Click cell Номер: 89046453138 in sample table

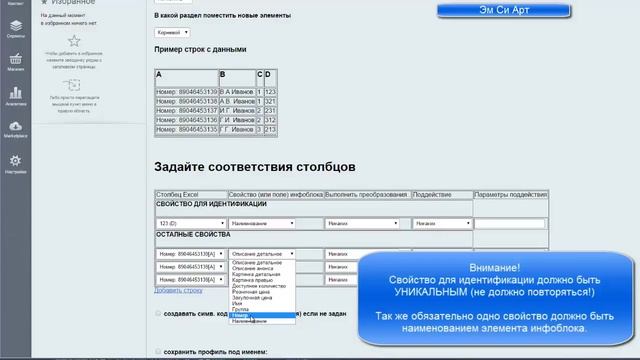point(187,101)
